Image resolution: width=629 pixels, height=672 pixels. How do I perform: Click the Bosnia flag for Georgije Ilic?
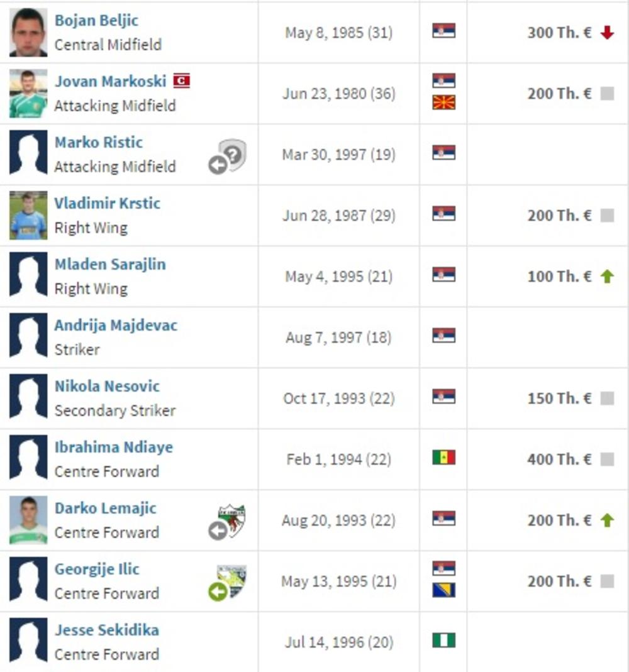443,590
